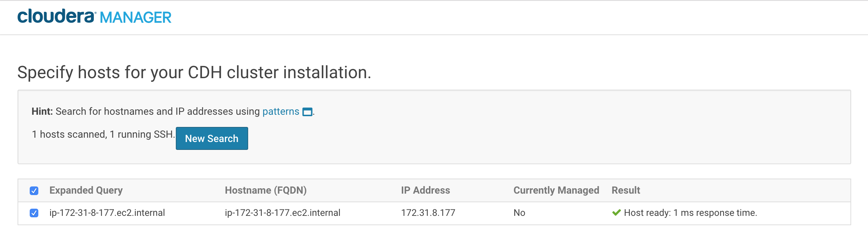
Task: Sort by the Currently Managed column header
Action: [x=556, y=190]
